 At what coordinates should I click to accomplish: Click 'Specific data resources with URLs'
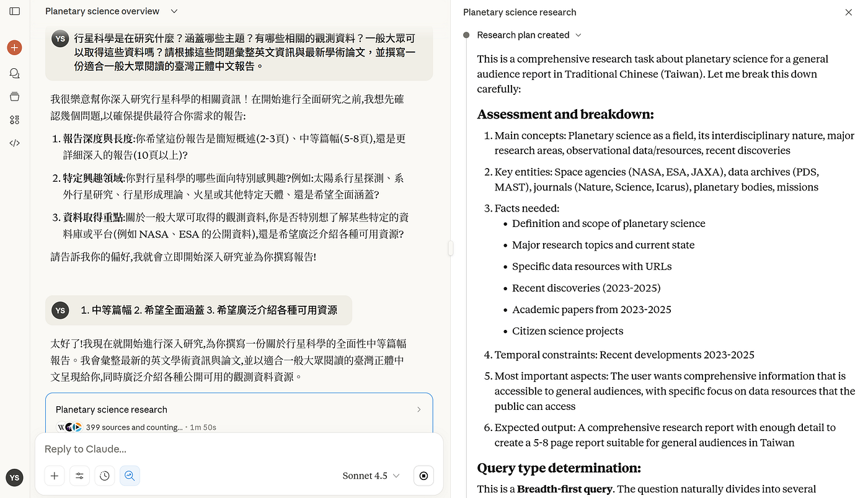pos(592,267)
